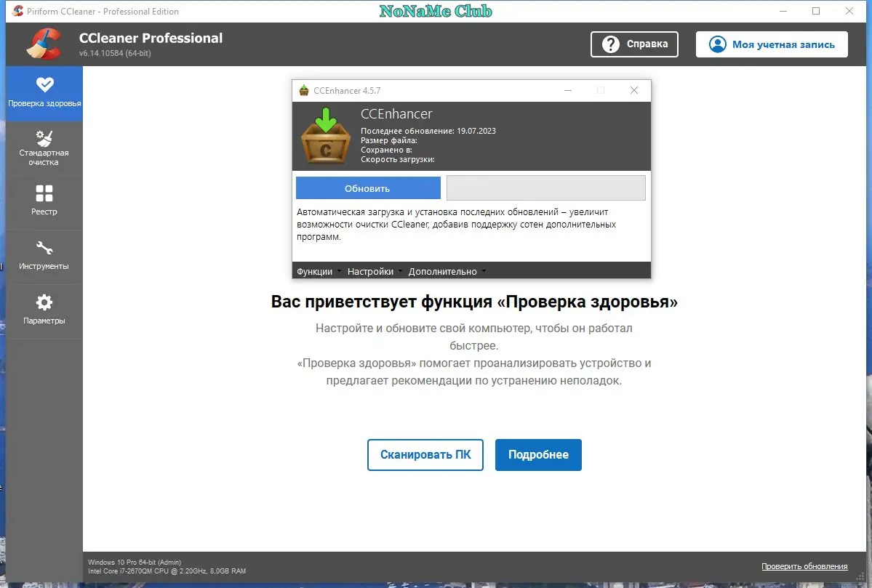The image size is (872, 588).
Task: Open Параметры via the gear icon
Action: click(x=44, y=310)
